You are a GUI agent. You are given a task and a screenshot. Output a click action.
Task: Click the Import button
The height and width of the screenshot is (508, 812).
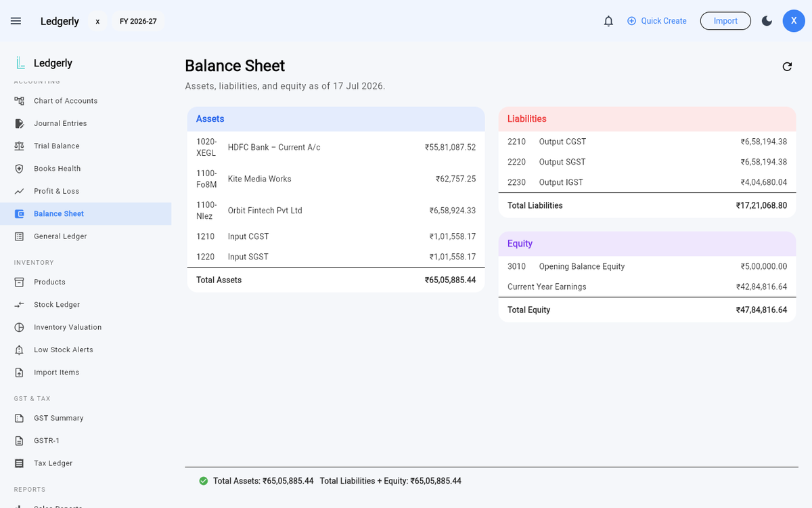tap(725, 21)
